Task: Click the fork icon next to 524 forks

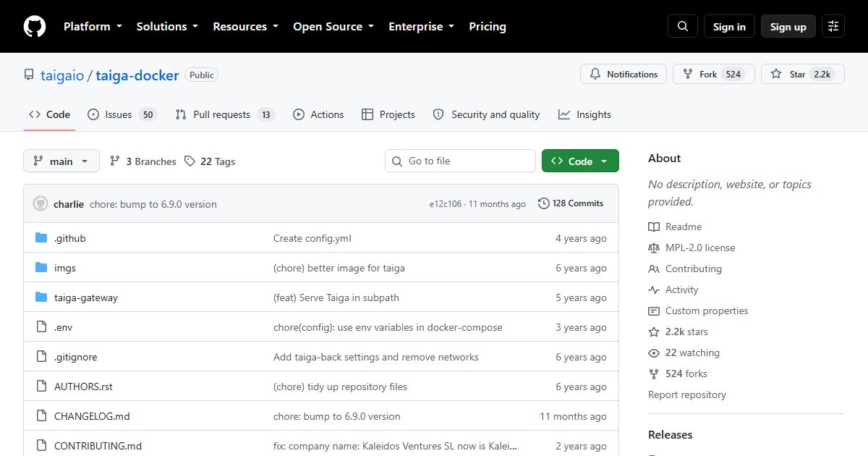Action: [654, 373]
